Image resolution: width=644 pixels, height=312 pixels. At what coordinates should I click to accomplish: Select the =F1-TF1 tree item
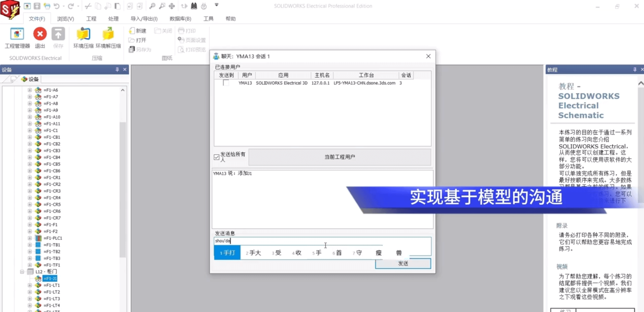pos(52,265)
